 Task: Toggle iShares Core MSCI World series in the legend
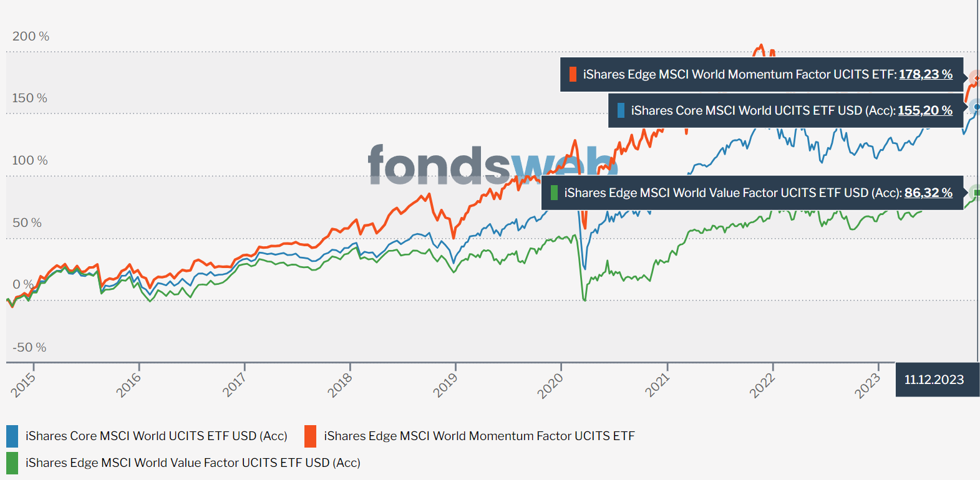[156, 436]
